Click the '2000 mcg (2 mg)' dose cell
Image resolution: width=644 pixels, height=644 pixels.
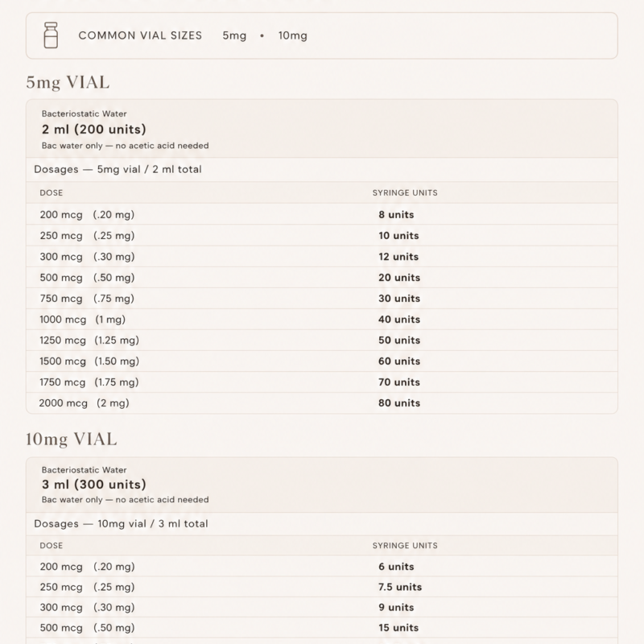[x=85, y=403]
